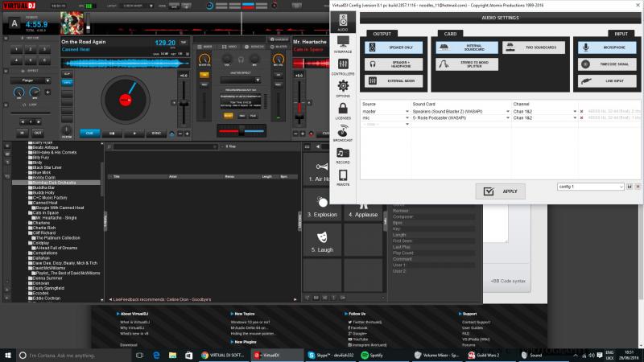Open the Remote section in config sidebar
The height and width of the screenshot is (362, 644).
[x=343, y=177]
